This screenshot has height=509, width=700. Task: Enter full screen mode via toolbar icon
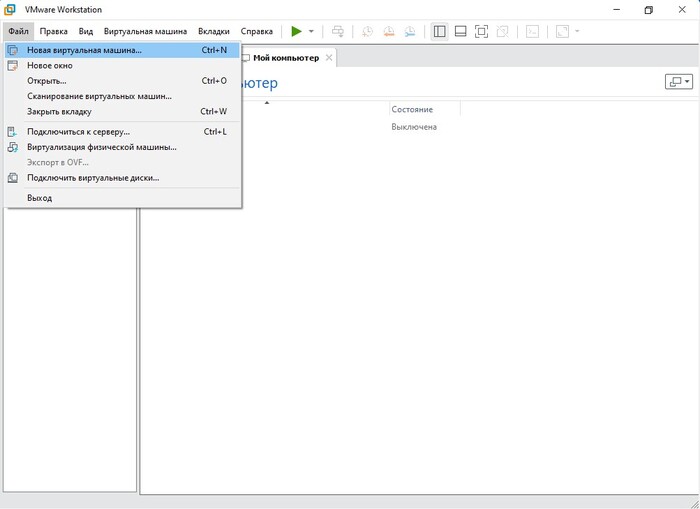(482, 31)
